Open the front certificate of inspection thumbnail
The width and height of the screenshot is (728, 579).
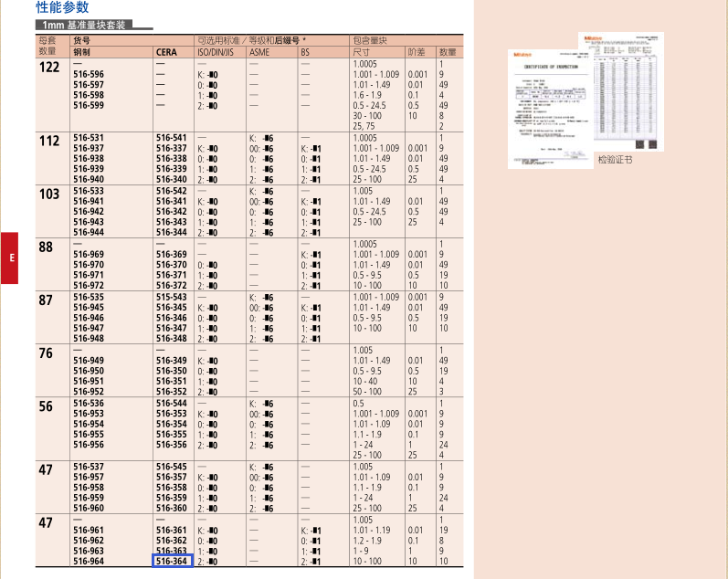pyautogui.click(x=551, y=109)
